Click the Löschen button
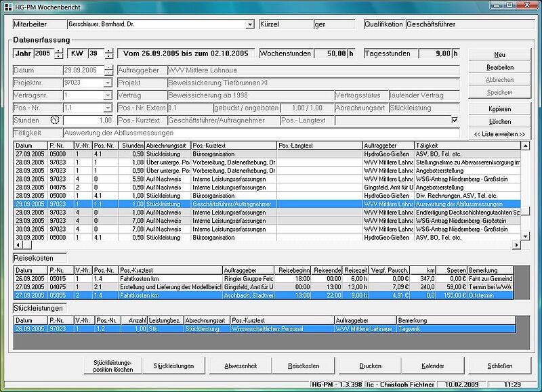Image resolution: width=542 pixels, height=392 pixels. (x=500, y=122)
